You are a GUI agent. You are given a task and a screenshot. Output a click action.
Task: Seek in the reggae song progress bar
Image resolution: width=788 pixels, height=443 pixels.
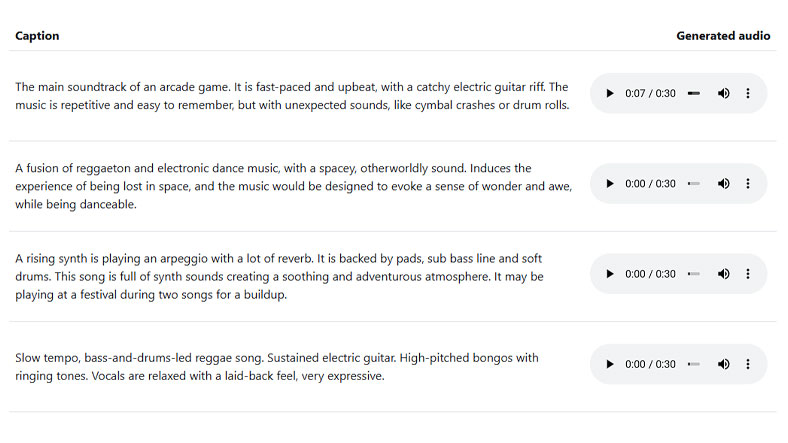[x=694, y=364]
